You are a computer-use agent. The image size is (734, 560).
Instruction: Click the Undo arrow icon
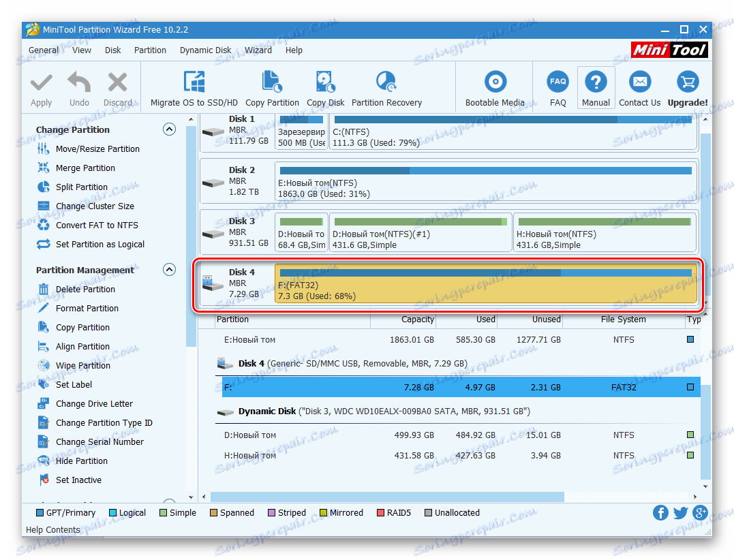point(79,82)
